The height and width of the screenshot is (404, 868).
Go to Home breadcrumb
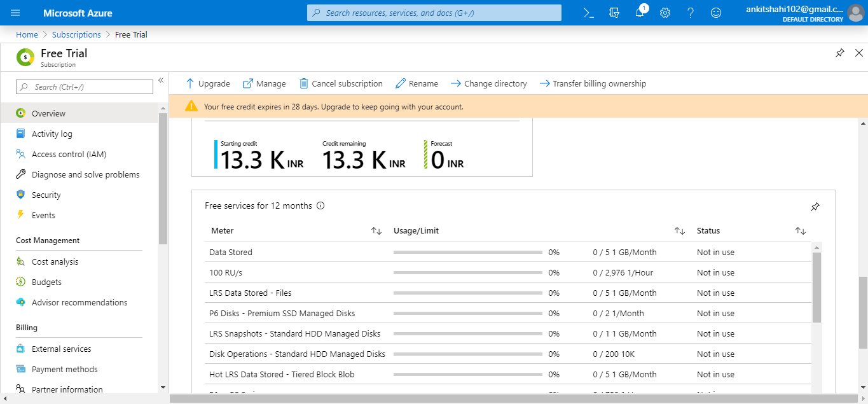pos(27,34)
